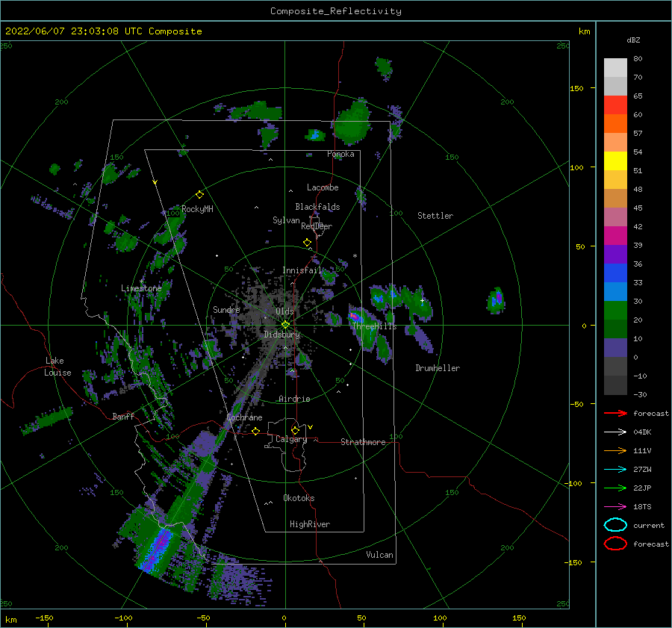The image size is (672, 628).
Task: Click the Ponoka city label
Action: 340,154
